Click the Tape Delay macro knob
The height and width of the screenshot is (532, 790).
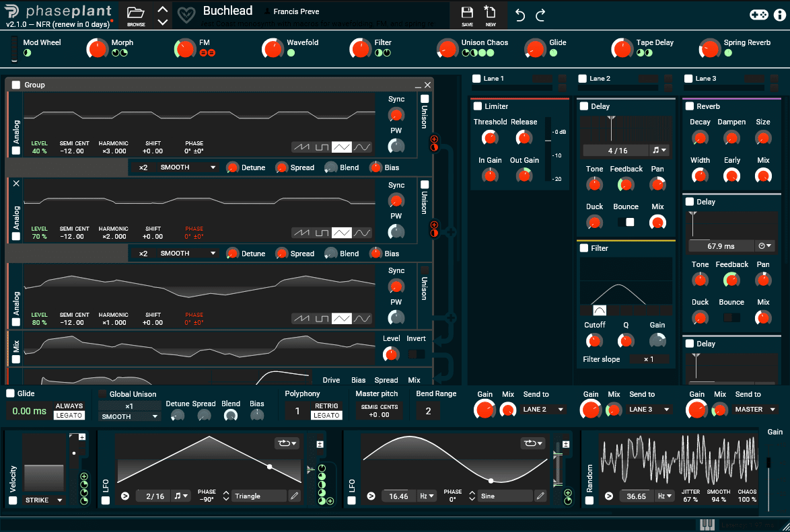pos(622,49)
